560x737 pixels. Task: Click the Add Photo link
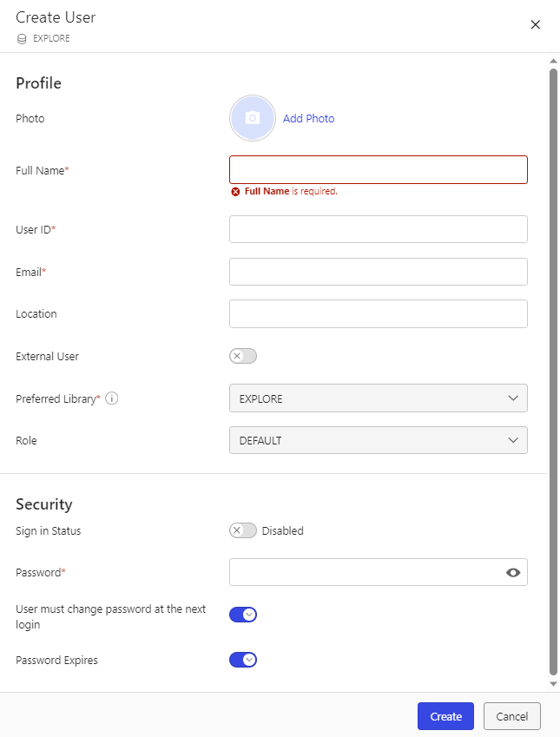click(x=308, y=118)
